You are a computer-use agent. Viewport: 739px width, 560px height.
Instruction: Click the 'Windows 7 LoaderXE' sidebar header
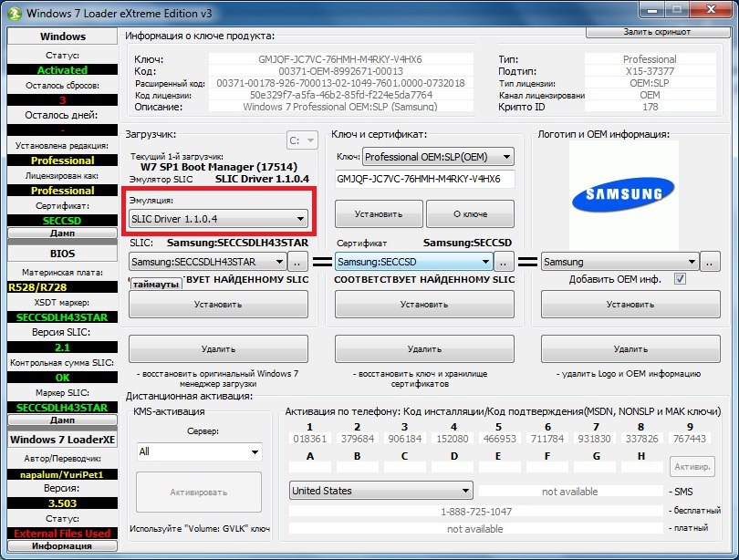click(62, 440)
